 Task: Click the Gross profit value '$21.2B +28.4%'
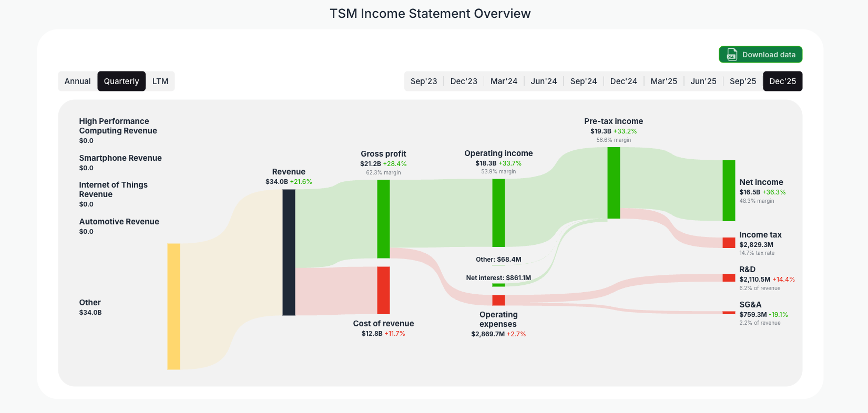pyautogui.click(x=383, y=164)
